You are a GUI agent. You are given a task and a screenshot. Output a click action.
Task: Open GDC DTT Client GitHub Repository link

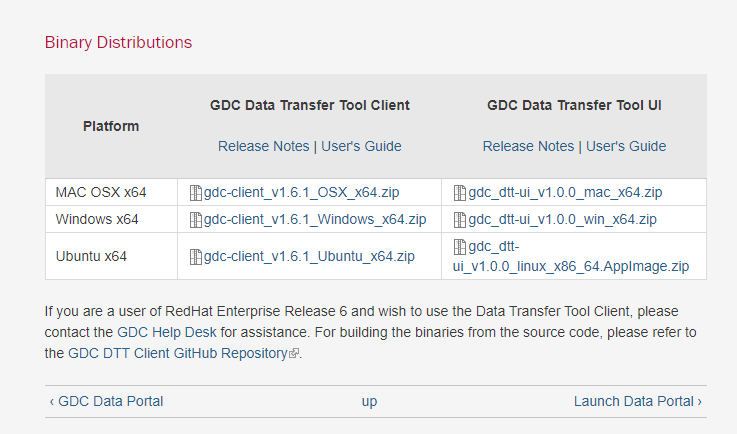[178, 353]
